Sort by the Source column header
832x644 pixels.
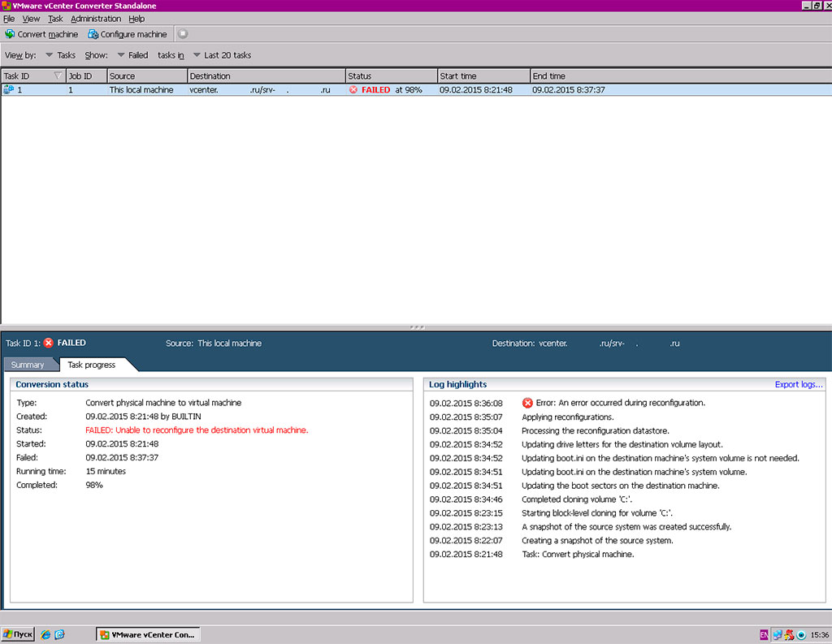pyautogui.click(x=147, y=76)
